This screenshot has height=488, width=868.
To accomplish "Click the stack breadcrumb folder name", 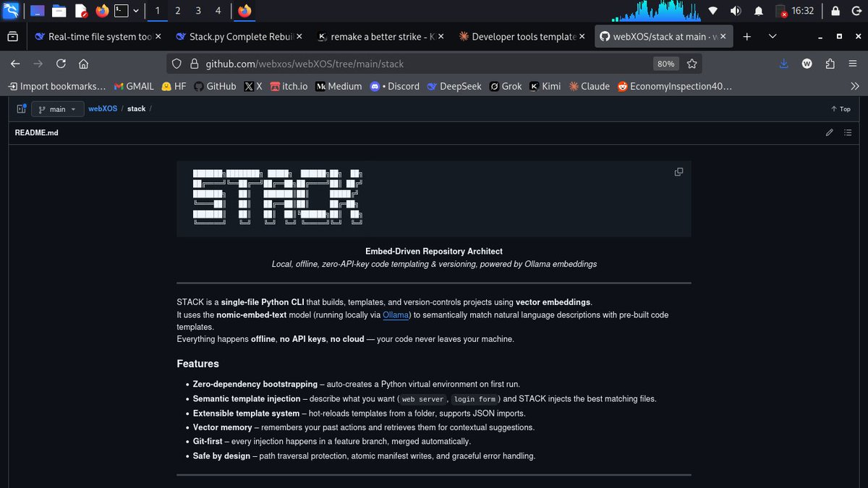I will [137, 109].
